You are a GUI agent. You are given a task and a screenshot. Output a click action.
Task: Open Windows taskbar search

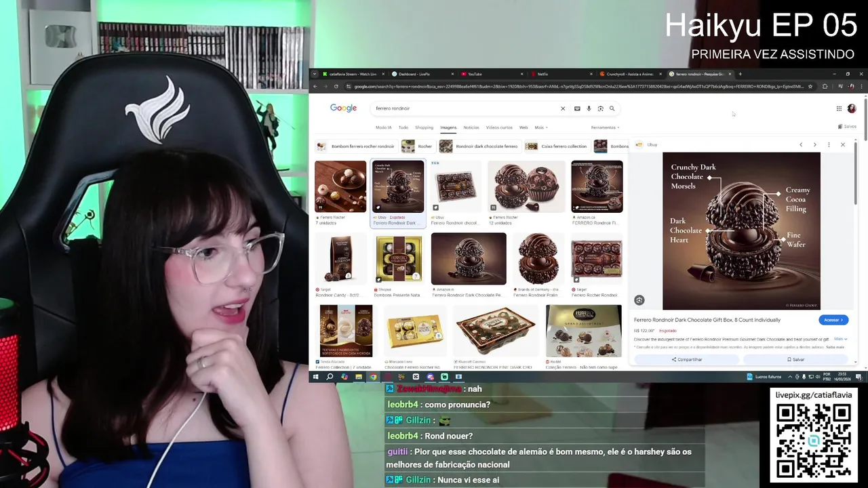point(330,377)
